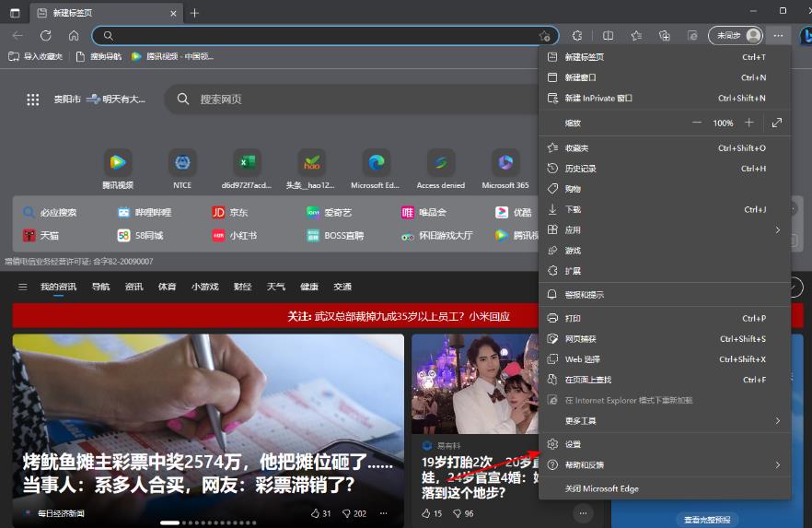Expand 更多工具 submenu
This screenshot has height=528, width=812.
(x=665, y=421)
